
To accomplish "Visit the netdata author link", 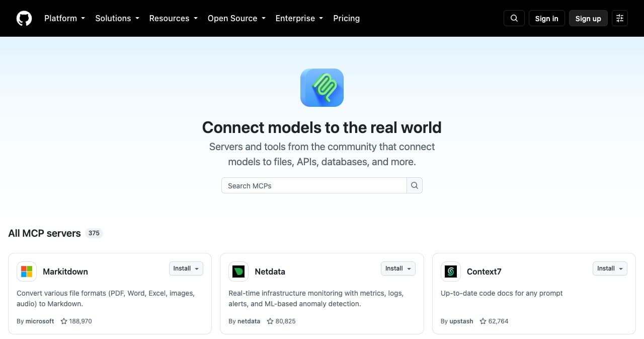I will 249,321.
